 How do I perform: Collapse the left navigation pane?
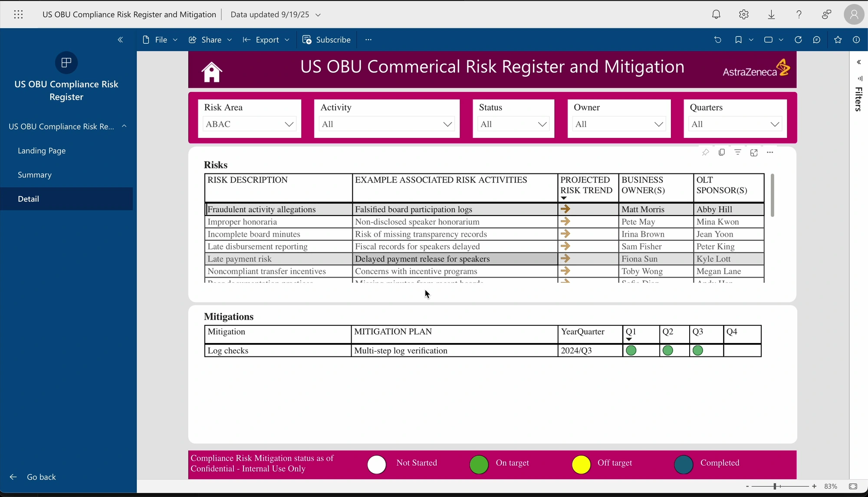[x=120, y=39]
